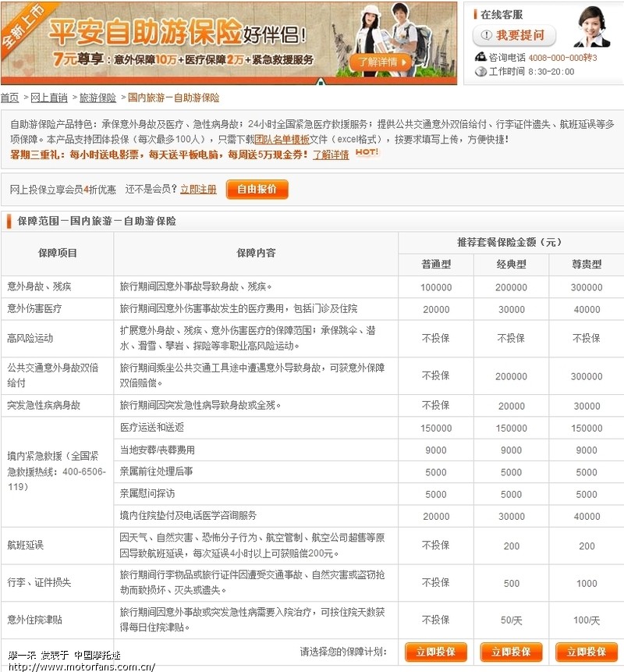Screen dimensions: 624x672
Task: Open the 立即注册 registration link
Action: [198, 189]
